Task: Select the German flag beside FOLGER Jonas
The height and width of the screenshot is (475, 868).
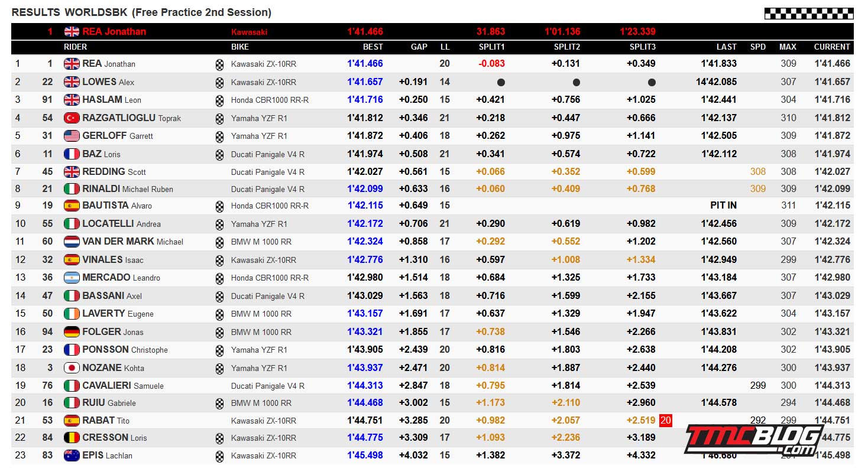Action: (72, 332)
